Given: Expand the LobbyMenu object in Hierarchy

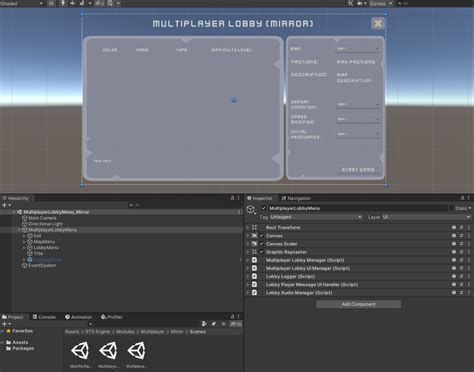Looking at the screenshot, I should 24,248.
